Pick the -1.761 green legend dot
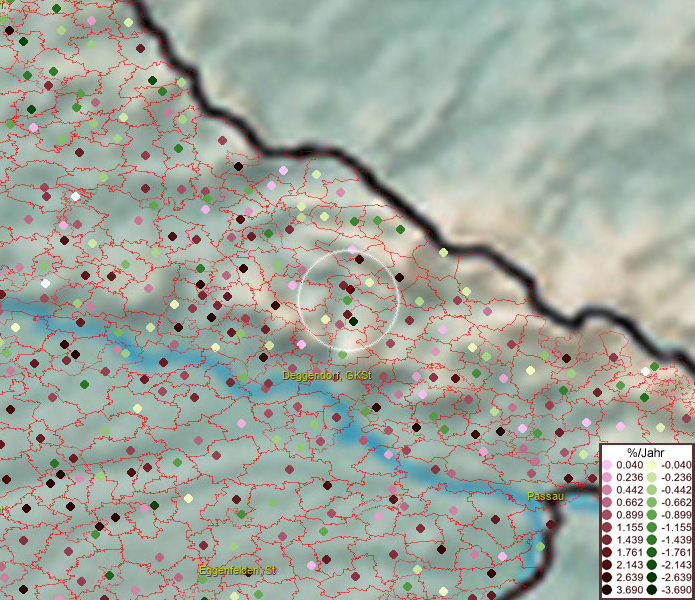 pyautogui.click(x=651, y=552)
